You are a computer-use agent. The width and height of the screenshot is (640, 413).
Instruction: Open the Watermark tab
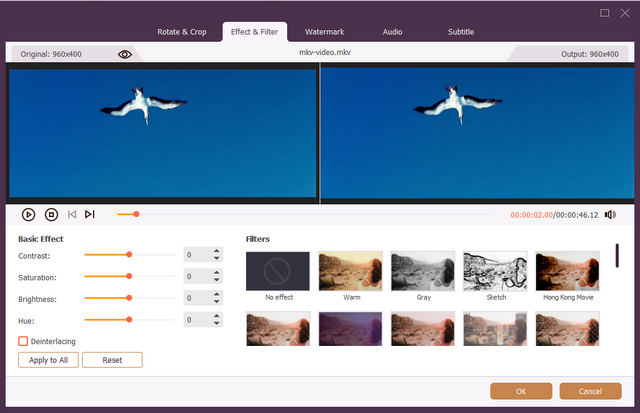click(x=324, y=32)
